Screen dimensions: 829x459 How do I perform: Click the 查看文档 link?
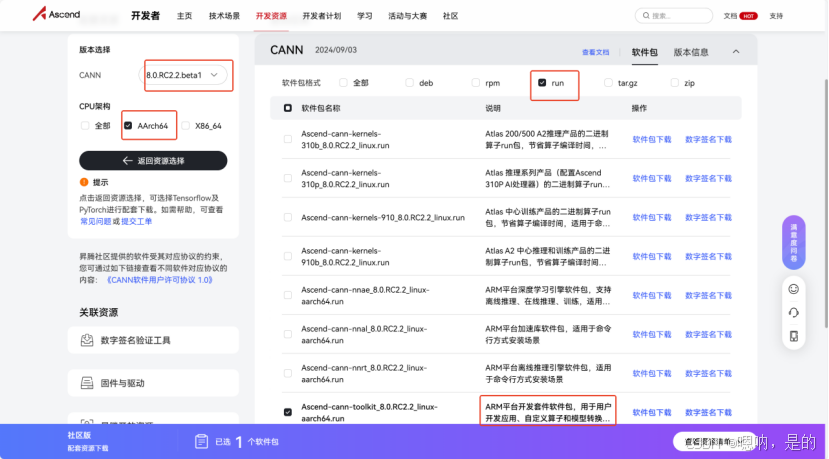pyautogui.click(x=595, y=52)
